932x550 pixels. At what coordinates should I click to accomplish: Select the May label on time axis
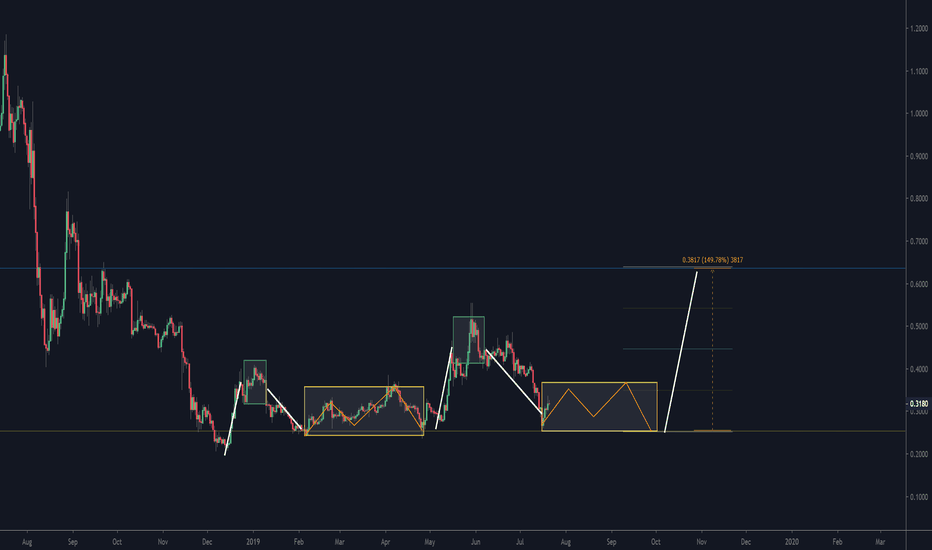(430, 542)
